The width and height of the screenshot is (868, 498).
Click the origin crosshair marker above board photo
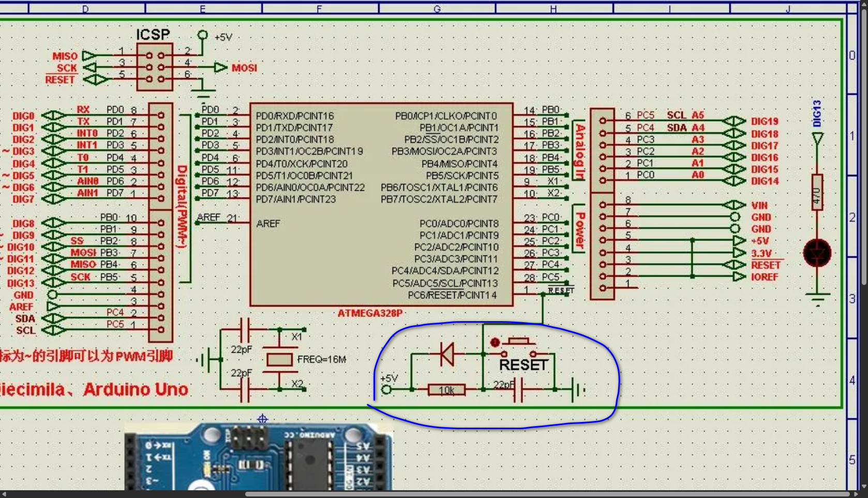coord(262,418)
